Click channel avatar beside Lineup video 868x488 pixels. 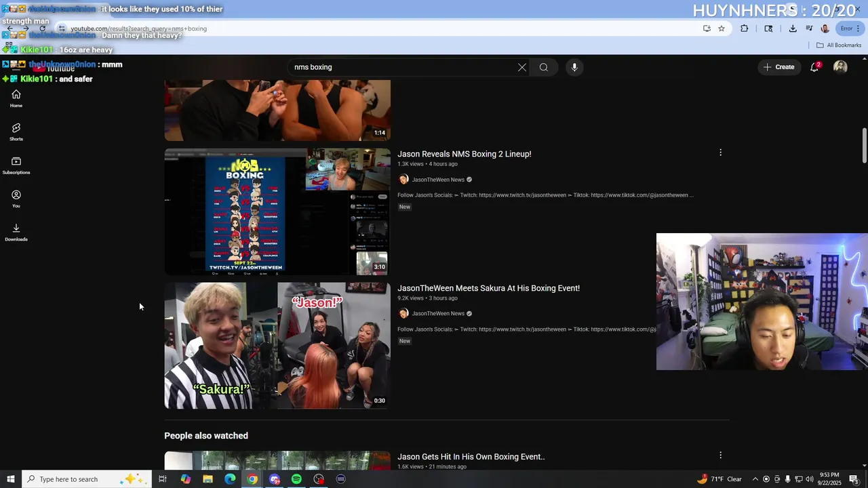pyautogui.click(x=403, y=180)
